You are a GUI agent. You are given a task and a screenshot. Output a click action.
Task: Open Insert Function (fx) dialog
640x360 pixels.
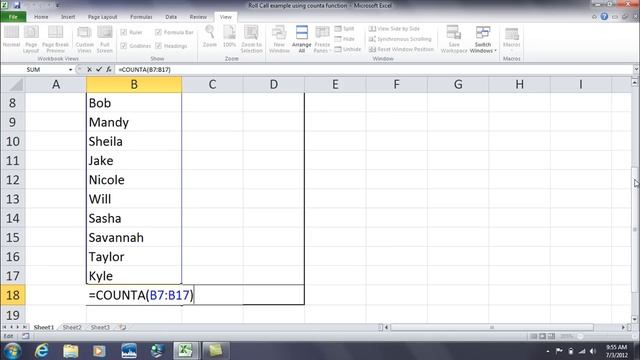tap(109, 69)
